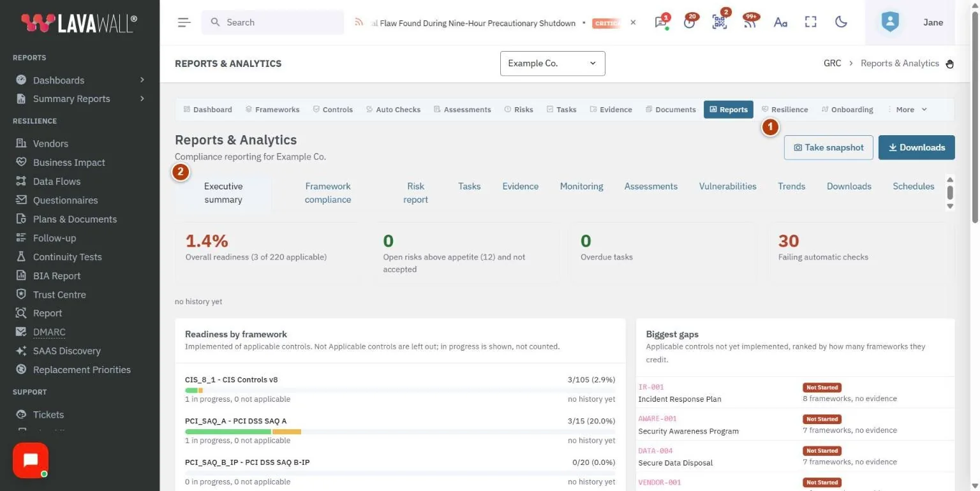Click the Plans & Documents file icon
Viewport: 980px width, 491px height.
pos(21,219)
